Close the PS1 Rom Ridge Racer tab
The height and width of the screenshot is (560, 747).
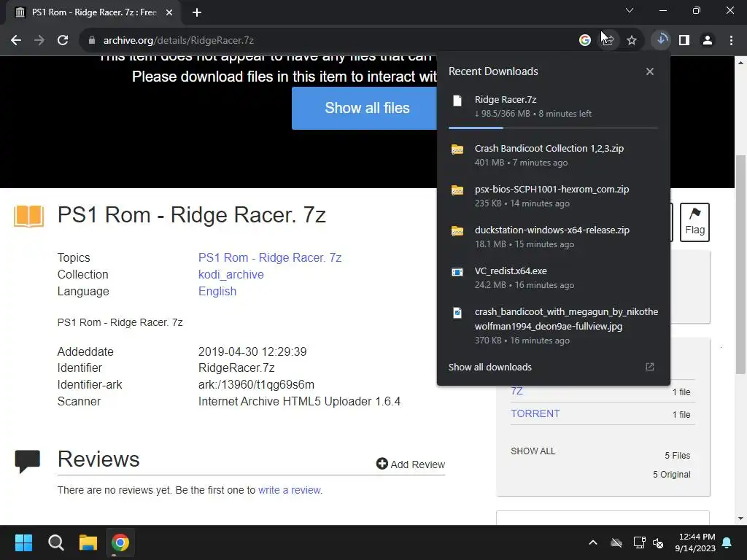pos(169,12)
